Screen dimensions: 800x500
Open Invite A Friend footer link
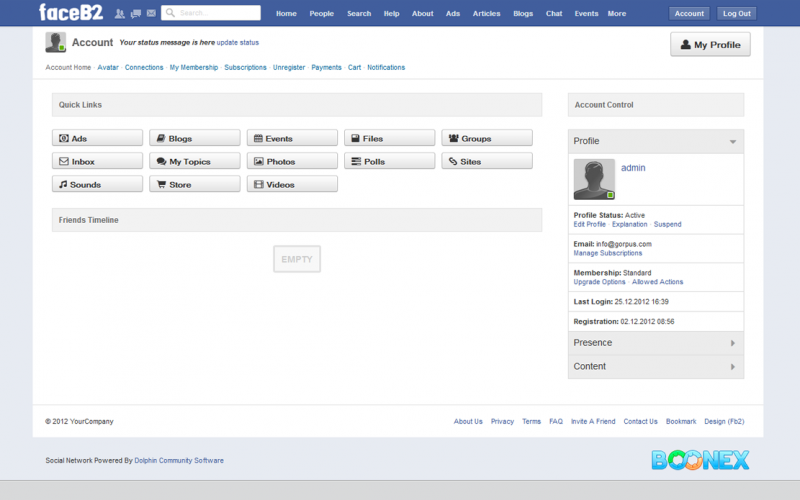[x=593, y=421]
